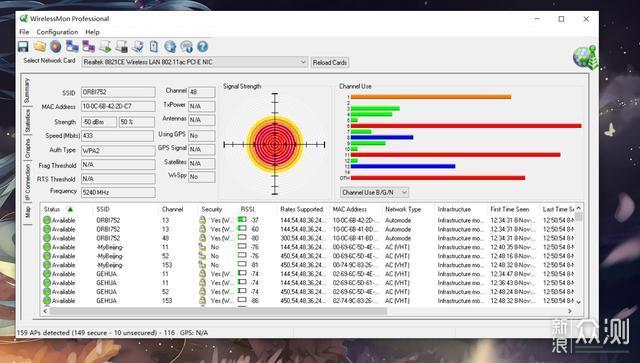The width and height of the screenshot is (640, 363).
Task: Click the SSID field showing ORBI752
Action: [118, 92]
